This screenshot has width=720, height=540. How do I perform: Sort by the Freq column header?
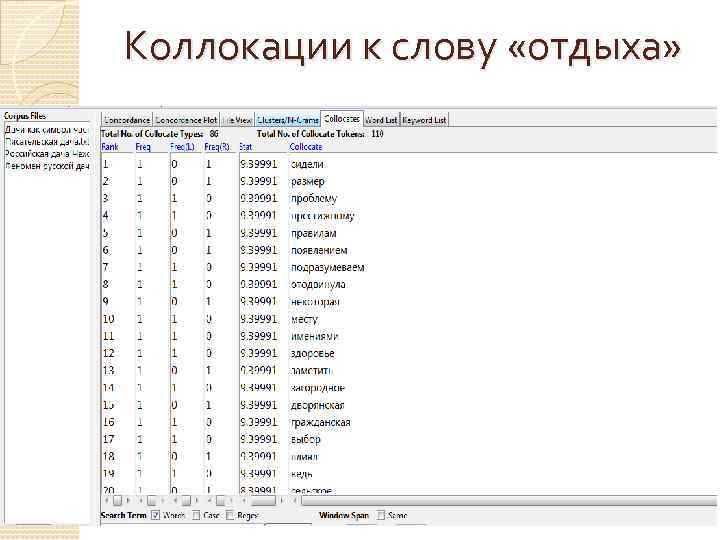[143, 147]
